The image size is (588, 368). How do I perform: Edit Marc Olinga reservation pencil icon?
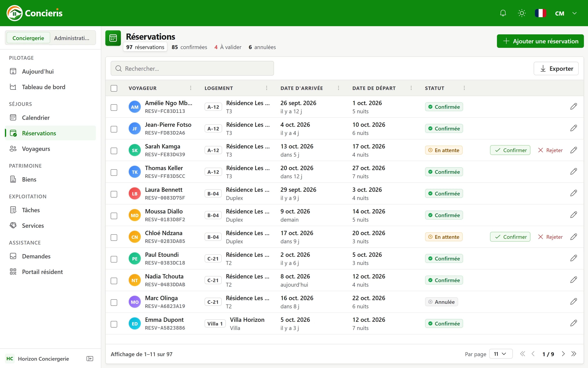click(x=574, y=302)
